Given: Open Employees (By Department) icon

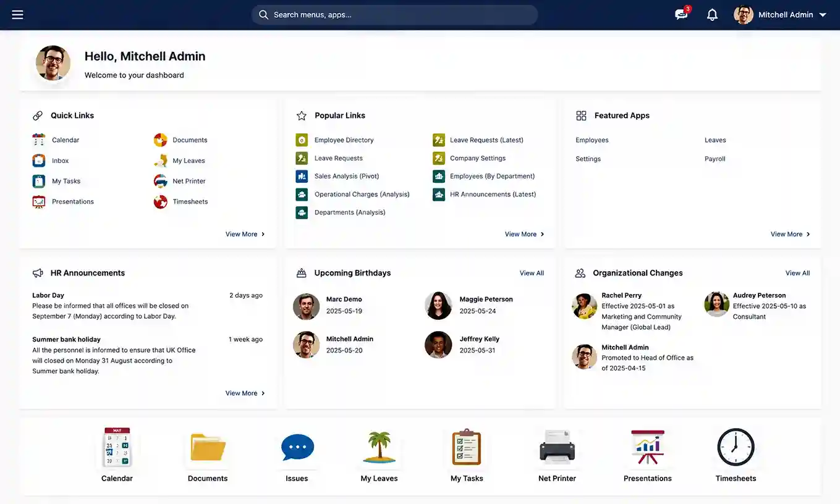Looking at the screenshot, I should tap(439, 176).
